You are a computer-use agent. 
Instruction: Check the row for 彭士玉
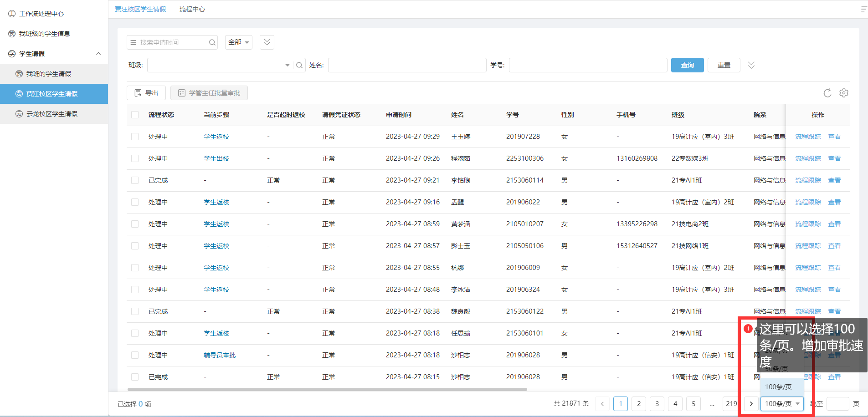pyautogui.click(x=135, y=246)
